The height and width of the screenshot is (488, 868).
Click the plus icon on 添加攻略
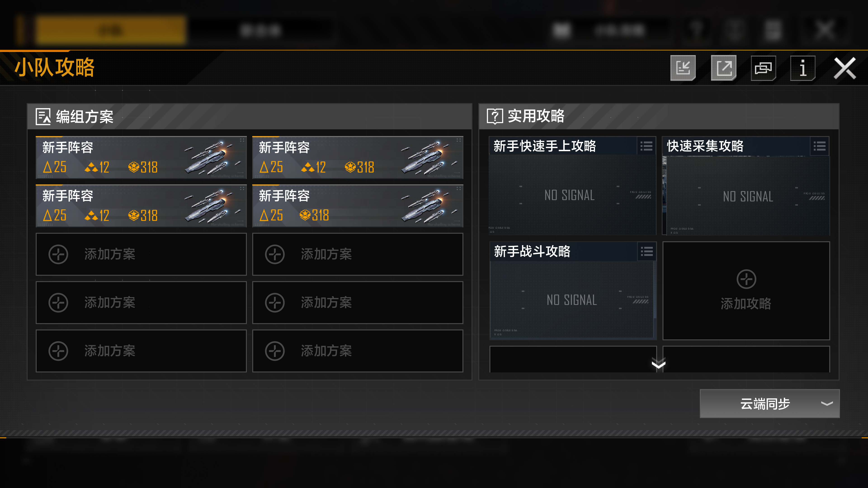746,279
